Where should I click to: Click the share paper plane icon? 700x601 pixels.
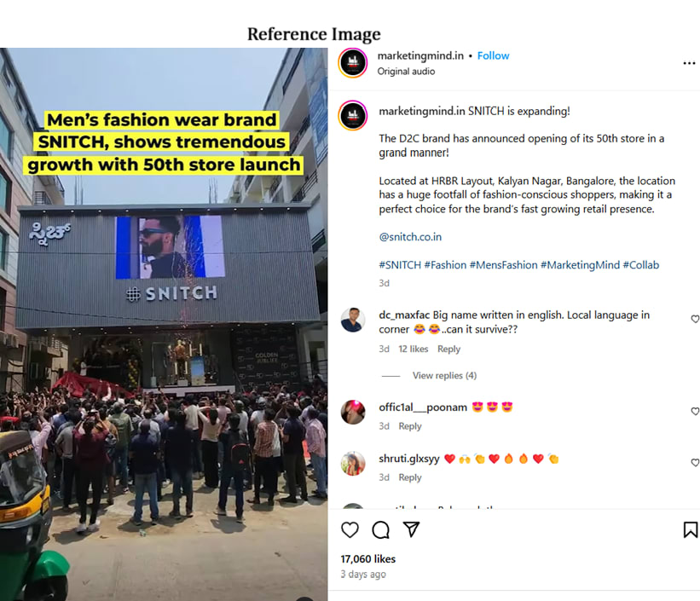(412, 530)
